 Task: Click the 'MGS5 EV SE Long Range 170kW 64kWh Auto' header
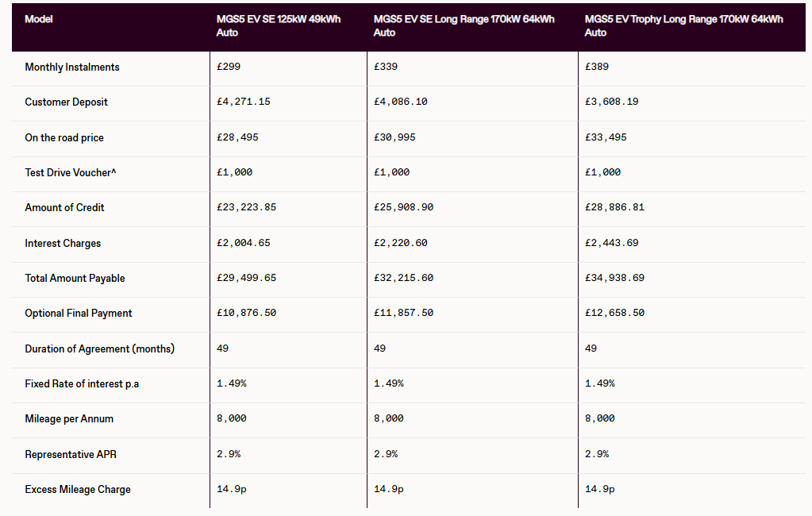point(464,26)
